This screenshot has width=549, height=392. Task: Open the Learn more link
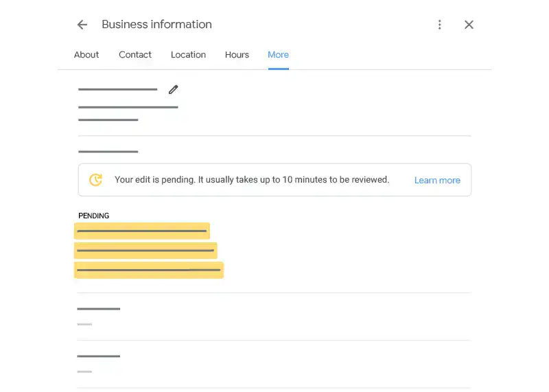[x=437, y=181]
